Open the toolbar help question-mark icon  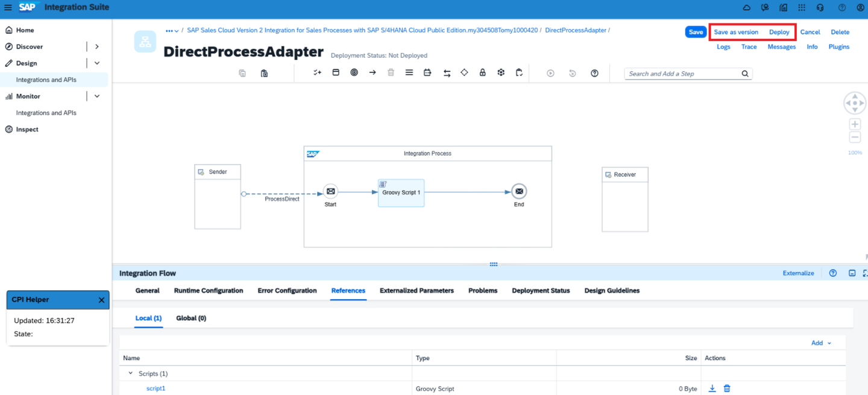594,73
